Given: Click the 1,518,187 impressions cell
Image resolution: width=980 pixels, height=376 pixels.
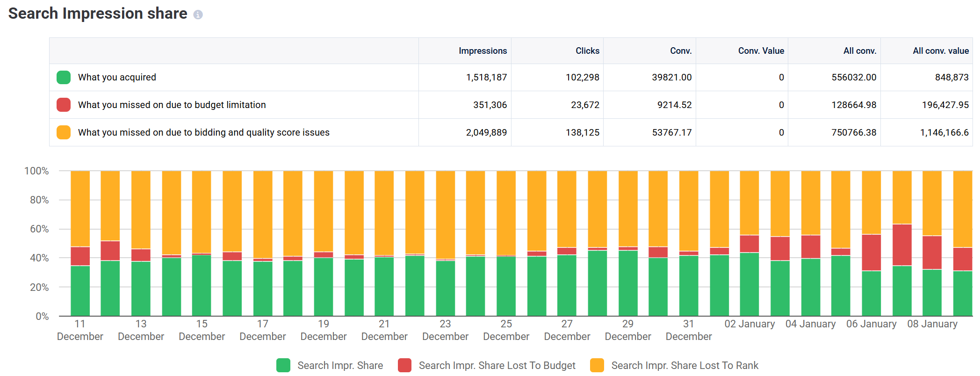Looking at the screenshot, I should 486,77.
